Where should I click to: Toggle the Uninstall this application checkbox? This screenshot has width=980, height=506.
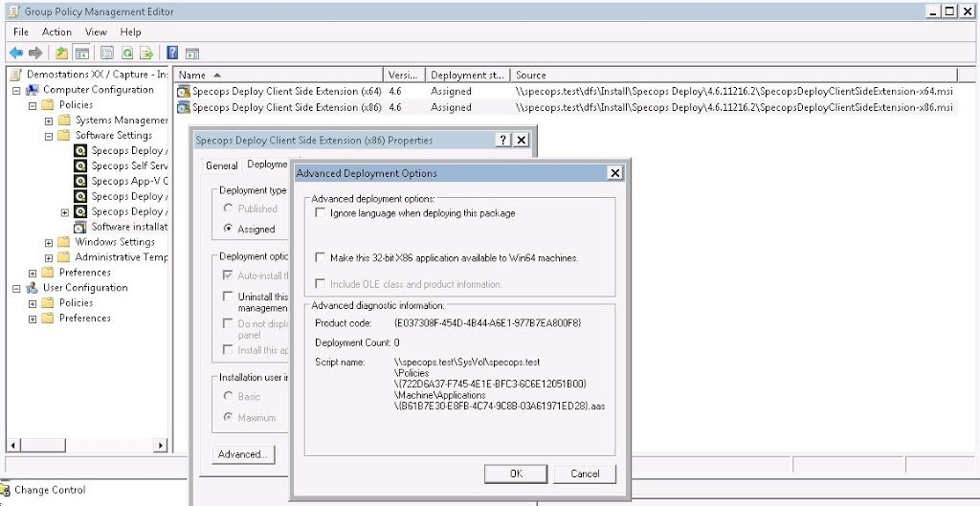point(228,297)
